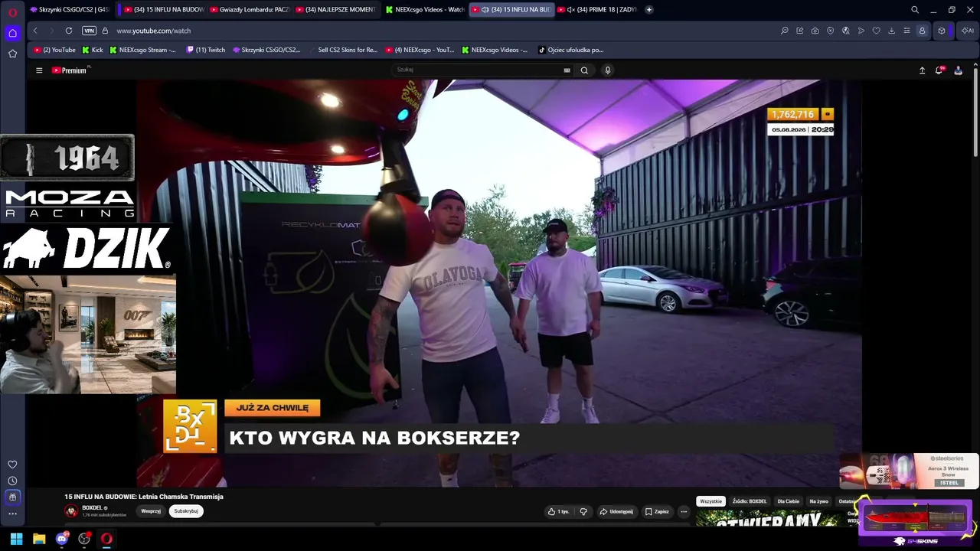Switch to the NEEXcsgo Videos tab

425,10
